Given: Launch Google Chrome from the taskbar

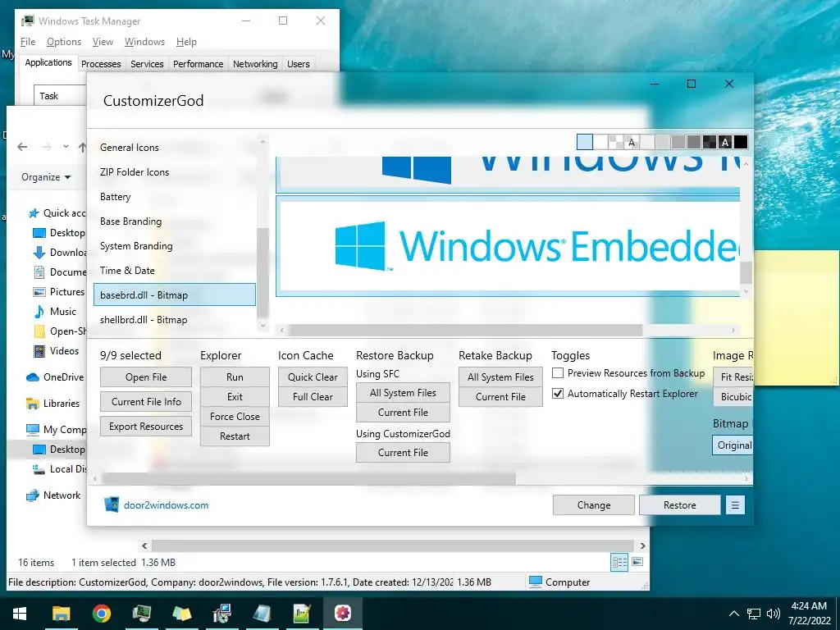Looking at the screenshot, I should click(x=101, y=614).
